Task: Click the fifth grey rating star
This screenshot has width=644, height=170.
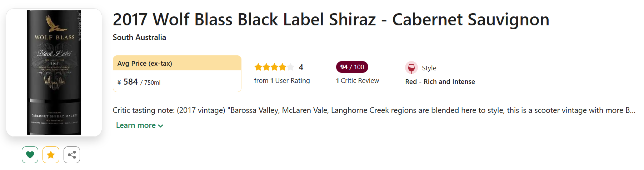Action: click(291, 67)
